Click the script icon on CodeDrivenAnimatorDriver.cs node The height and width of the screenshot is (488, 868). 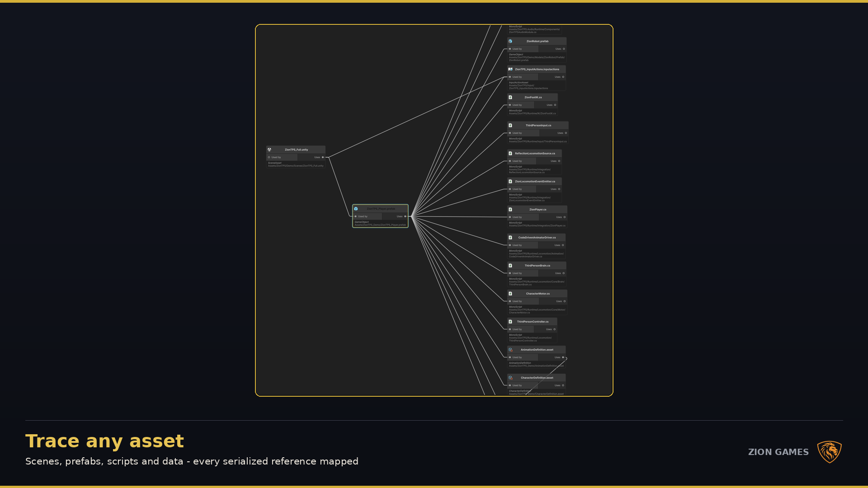tap(510, 237)
